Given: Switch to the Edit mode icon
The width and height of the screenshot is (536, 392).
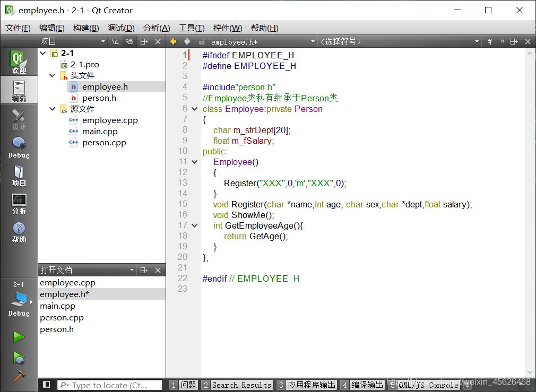Looking at the screenshot, I should pos(19,90).
